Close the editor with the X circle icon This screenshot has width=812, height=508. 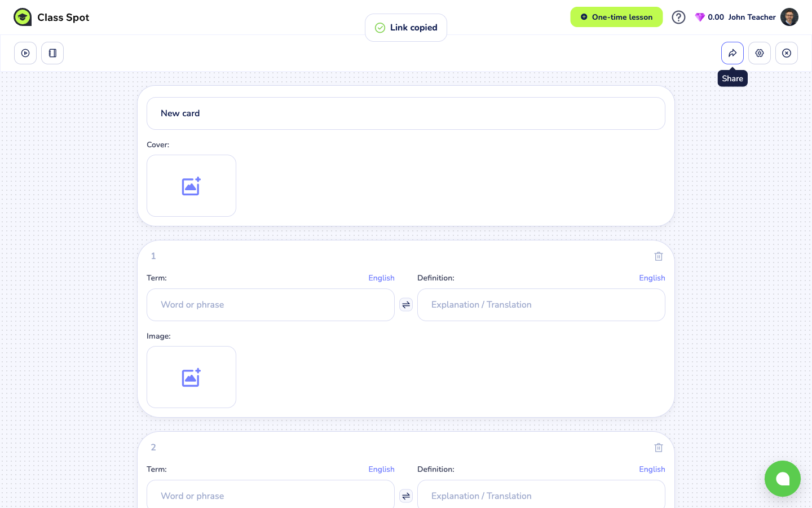pyautogui.click(x=787, y=53)
